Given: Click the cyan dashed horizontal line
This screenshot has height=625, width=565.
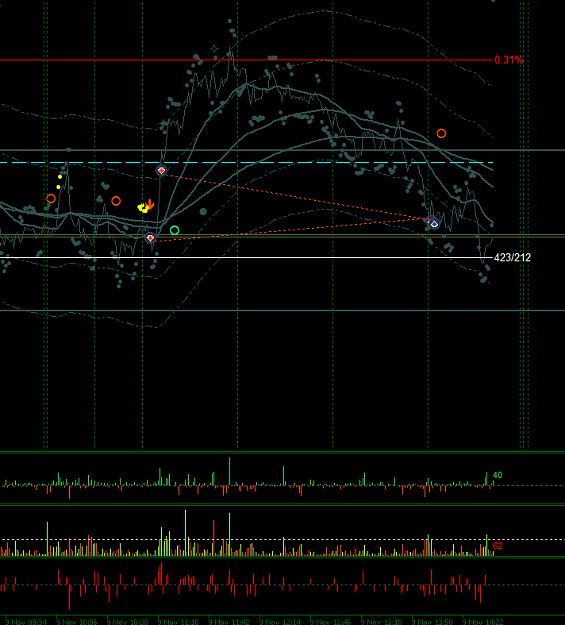Looking at the screenshot, I should (246, 163).
